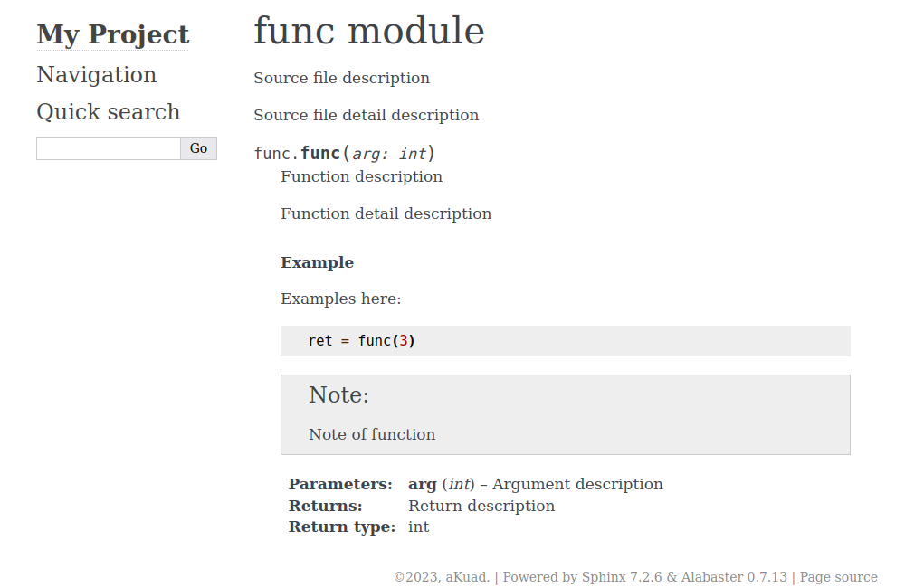The height and width of the screenshot is (588, 905).
Task: Click the func module page title
Action: click(368, 32)
